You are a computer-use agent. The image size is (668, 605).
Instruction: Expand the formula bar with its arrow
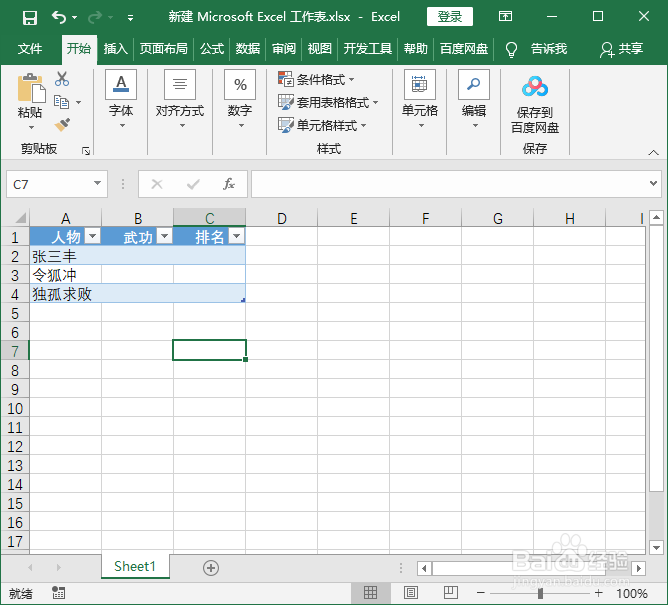coord(653,183)
